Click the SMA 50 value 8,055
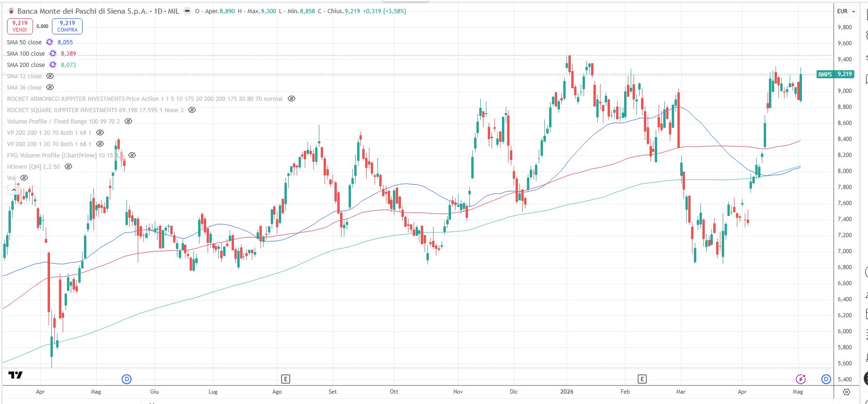 click(65, 42)
